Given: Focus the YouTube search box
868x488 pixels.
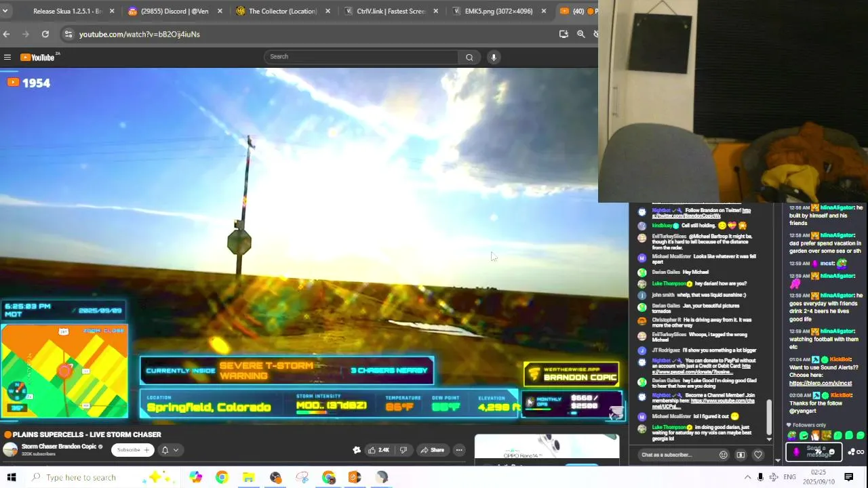Looking at the screenshot, I should point(361,57).
